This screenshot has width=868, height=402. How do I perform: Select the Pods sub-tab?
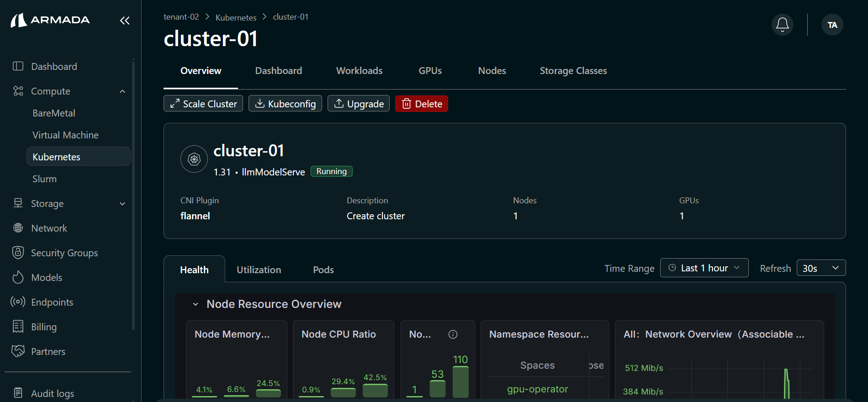[x=323, y=270]
